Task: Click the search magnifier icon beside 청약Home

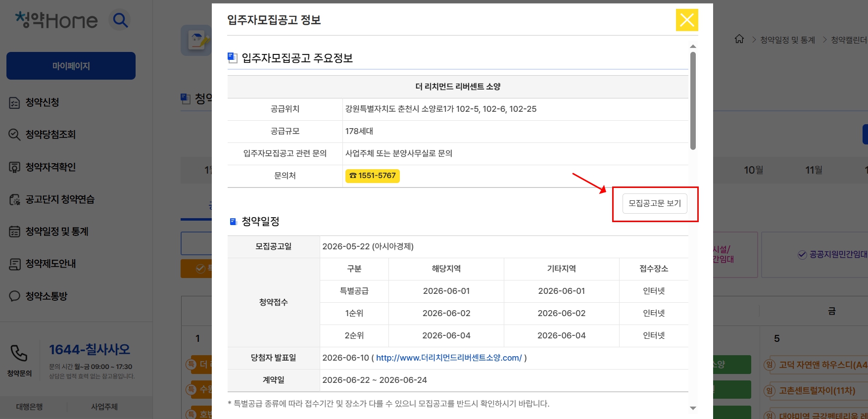Action: pyautogui.click(x=120, y=20)
